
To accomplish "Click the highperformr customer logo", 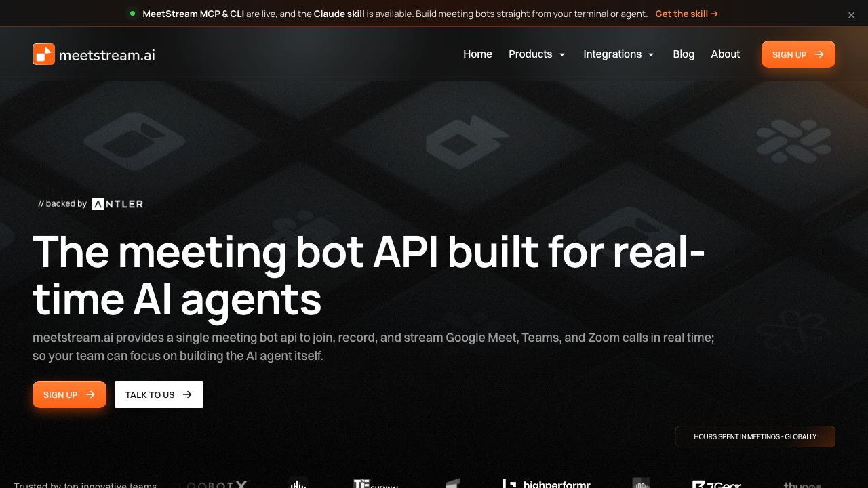I will [x=547, y=484].
